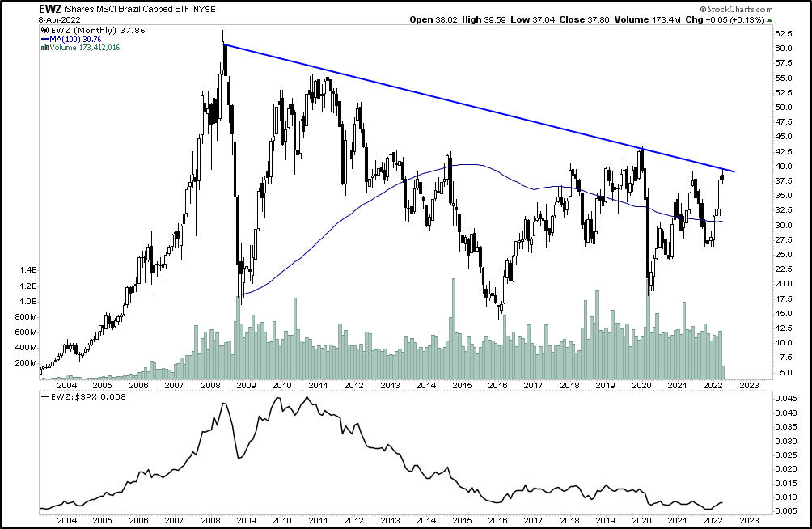This screenshot has width=812, height=529.
Task: Click the 1.4B volume axis label
Action: [28, 270]
